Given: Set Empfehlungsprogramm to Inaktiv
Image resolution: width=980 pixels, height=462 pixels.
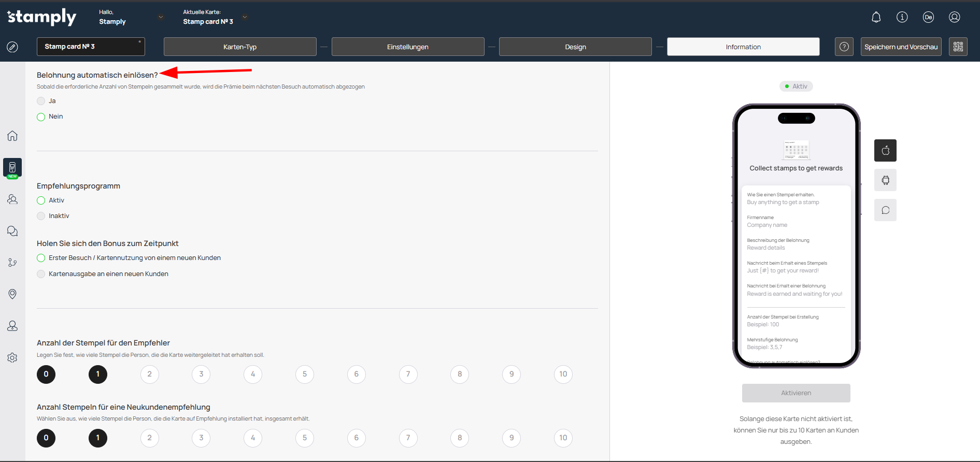Looking at the screenshot, I should 41,216.
